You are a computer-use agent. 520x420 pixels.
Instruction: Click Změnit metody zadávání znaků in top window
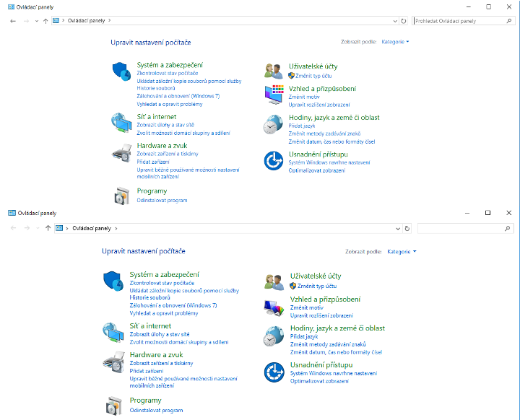pos(324,134)
